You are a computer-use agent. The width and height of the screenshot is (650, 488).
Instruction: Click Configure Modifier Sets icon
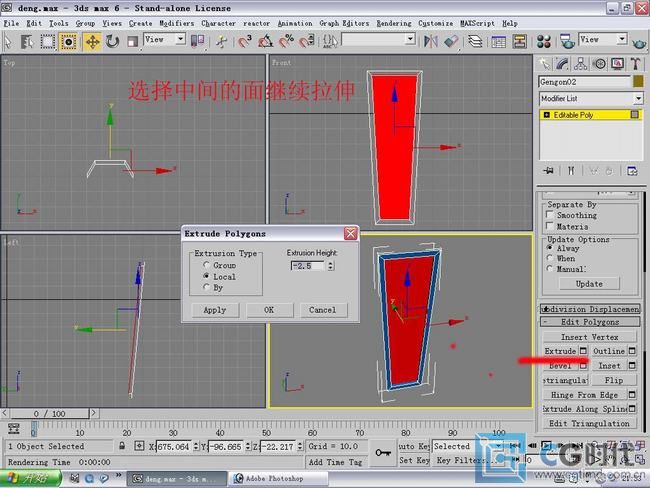coord(632,170)
